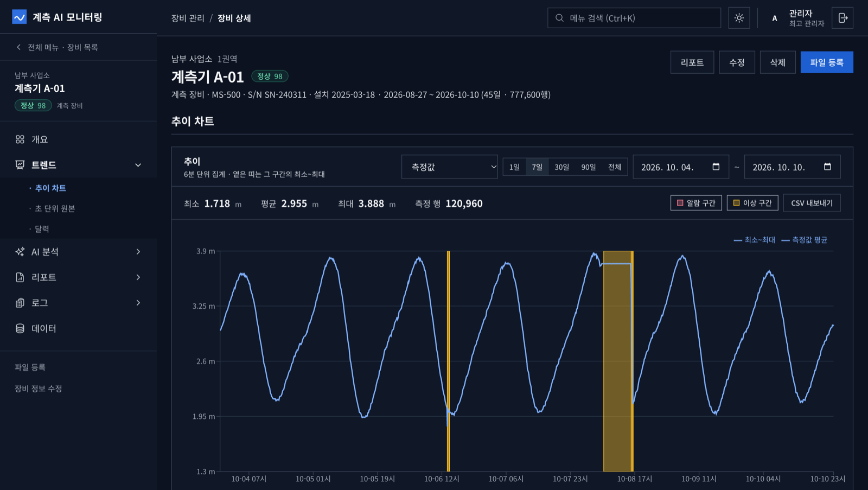
Task: Open calendar picker for start date 2026.10.04
Action: (x=716, y=167)
